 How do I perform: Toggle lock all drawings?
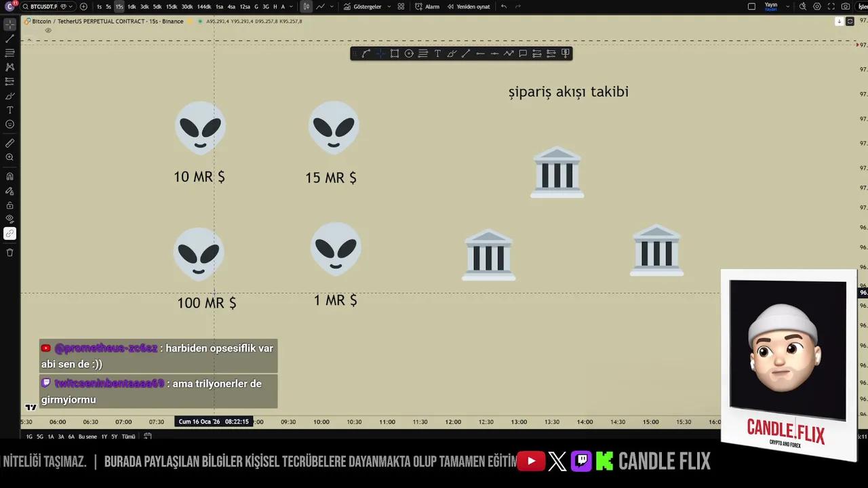(9, 205)
